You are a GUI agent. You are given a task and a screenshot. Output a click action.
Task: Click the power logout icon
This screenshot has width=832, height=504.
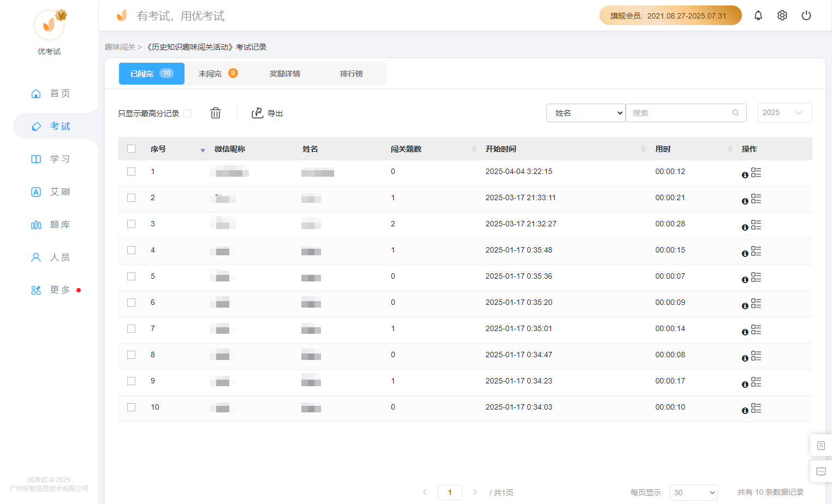[806, 15]
